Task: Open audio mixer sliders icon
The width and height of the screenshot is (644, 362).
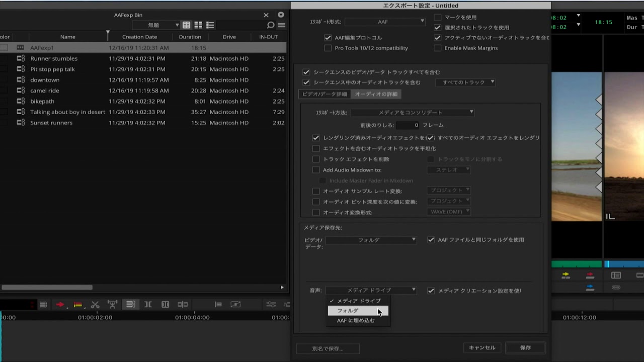Action: pyautogui.click(x=271, y=304)
